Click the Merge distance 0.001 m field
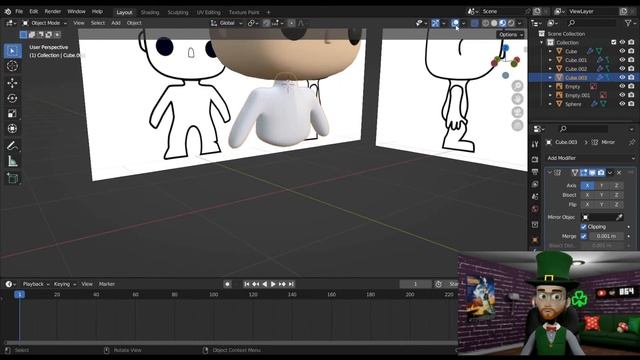The width and height of the screenshot is (640, 360). tap(606, 236)
